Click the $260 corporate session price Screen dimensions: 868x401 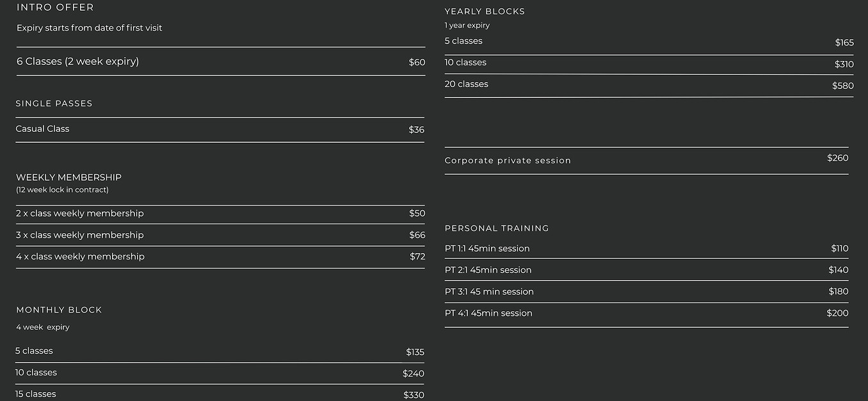click(x=837, y=158)
